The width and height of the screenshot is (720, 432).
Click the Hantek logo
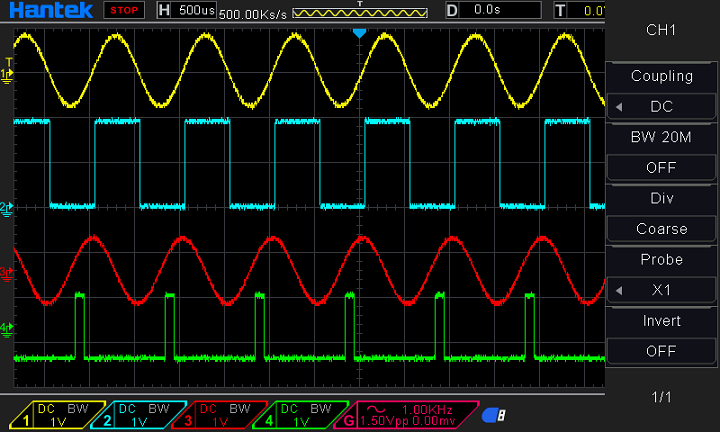pyautogui.click(x=48, y=10)
